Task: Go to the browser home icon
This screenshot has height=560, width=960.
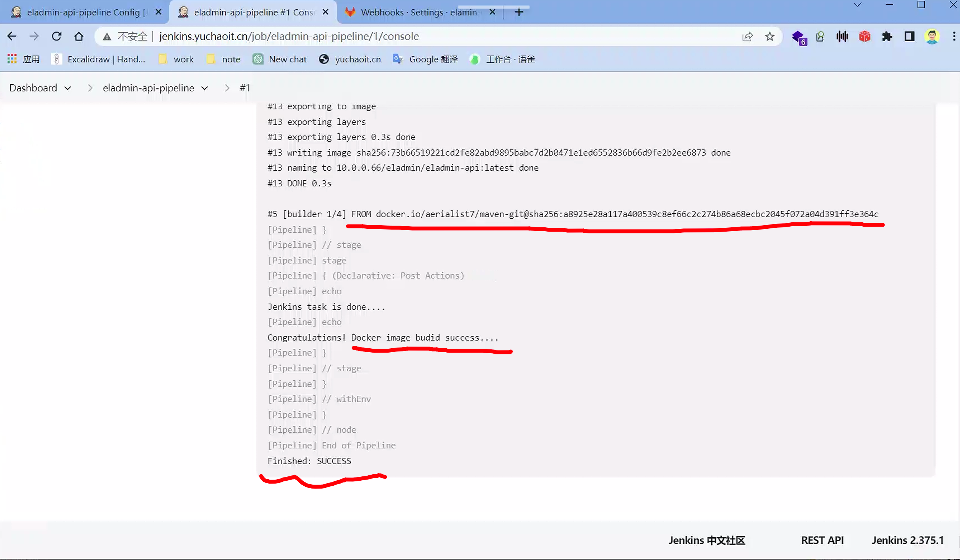Action: click(79, 36)
